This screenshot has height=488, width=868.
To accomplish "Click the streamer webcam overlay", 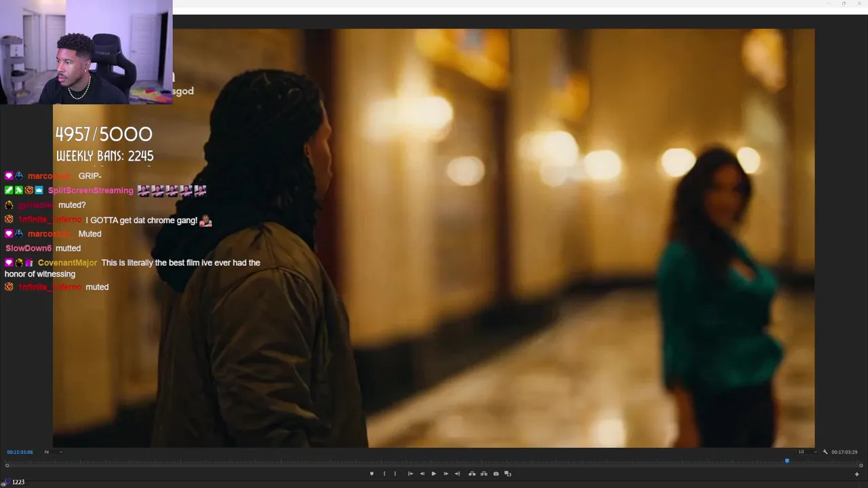I will point(86,52).
